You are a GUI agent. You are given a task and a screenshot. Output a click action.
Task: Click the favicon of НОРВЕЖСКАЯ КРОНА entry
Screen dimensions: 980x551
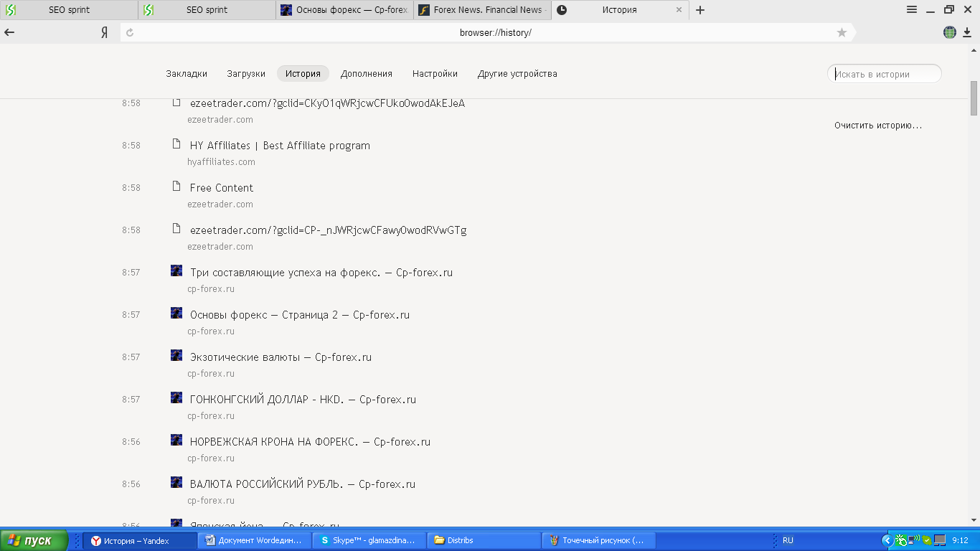(x=176, y=440)
